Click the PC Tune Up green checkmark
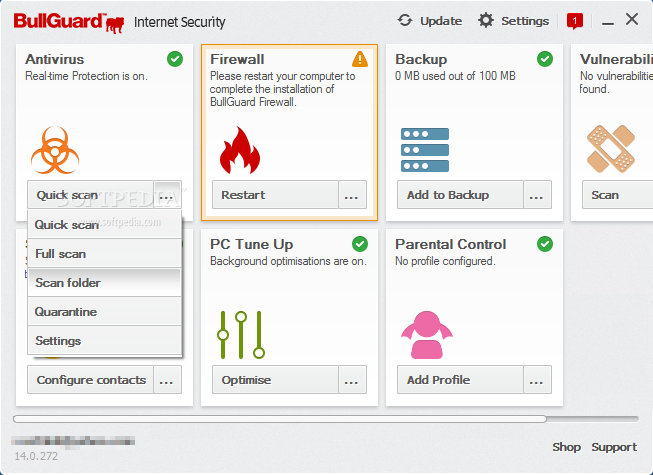Viewport: 653px width, 475px height. 360,244
